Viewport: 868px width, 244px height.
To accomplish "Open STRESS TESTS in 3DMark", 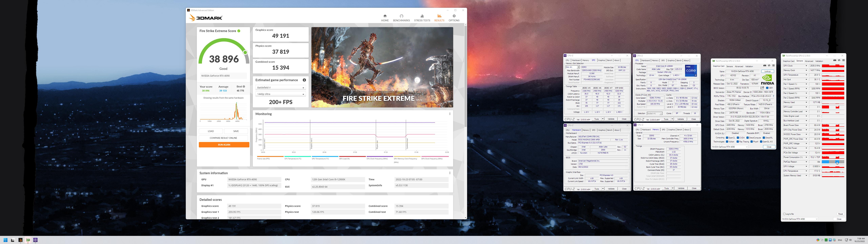I will pos(422,18).
